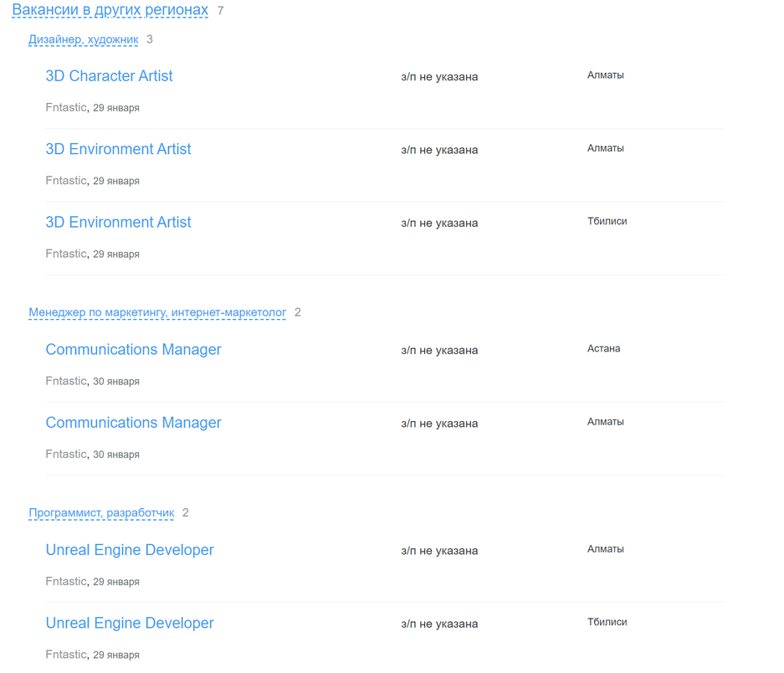Collapse the "Вакансии в других регионах" section
The height and width of the screenshot is (673, 784).
(110, 10)
